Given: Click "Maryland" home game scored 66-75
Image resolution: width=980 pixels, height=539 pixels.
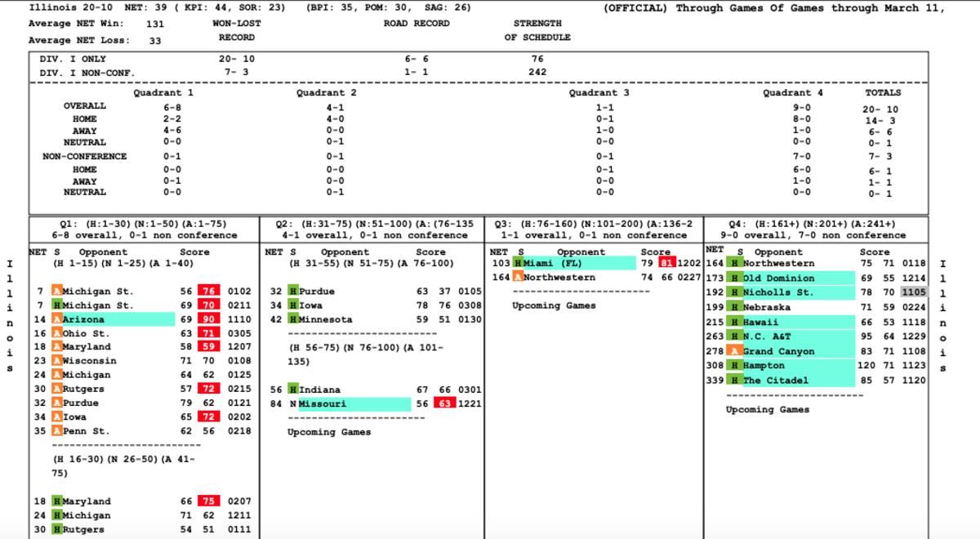Looking at the screenshot, I should pos(86,501).
